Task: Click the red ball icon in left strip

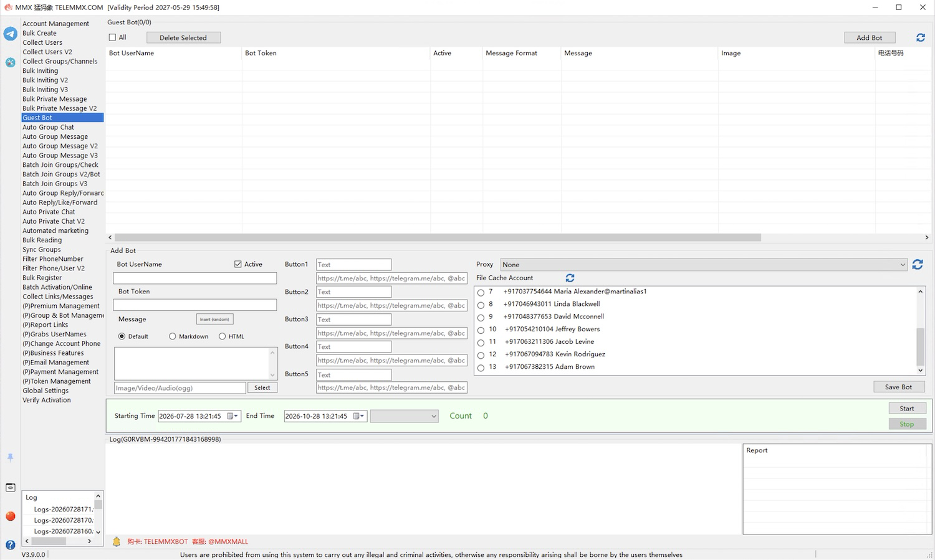Action: (10, 516)
